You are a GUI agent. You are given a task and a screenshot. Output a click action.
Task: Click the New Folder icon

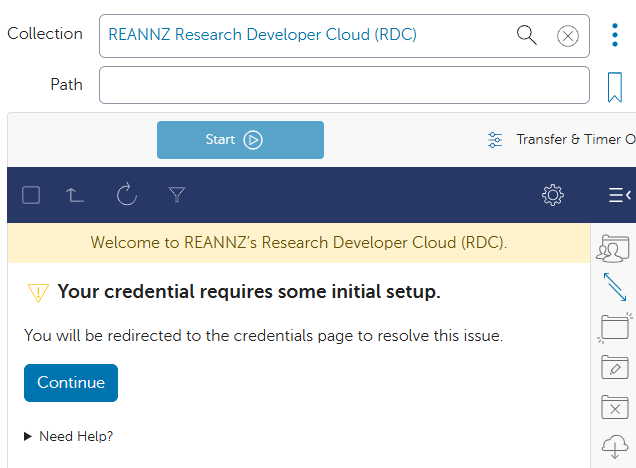pos(615,327)
